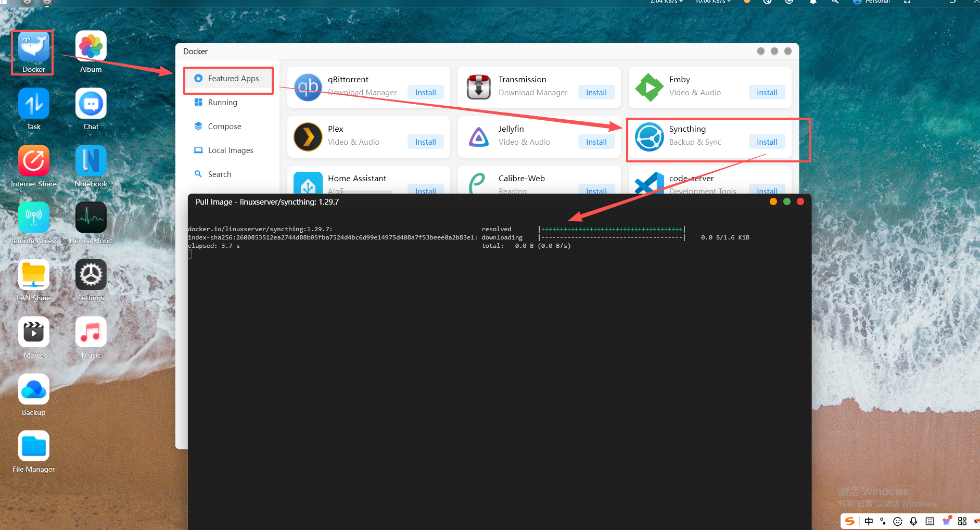Open the Docker Search section
The width and height of the screenshot is (980, 530).
(x=228, y=174)
